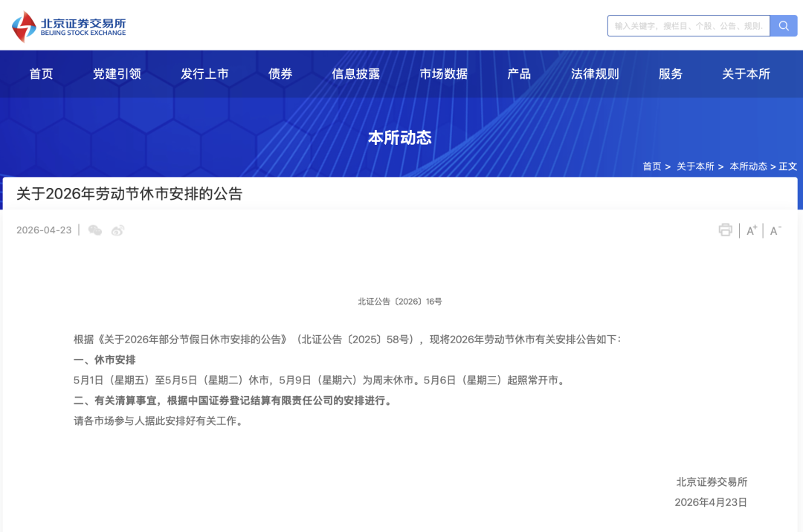Image resolution: width=803 pixels, height=532 pixels.
Task: Expand the 发行上市 navigation menu
Action: [x=204, y=74]
